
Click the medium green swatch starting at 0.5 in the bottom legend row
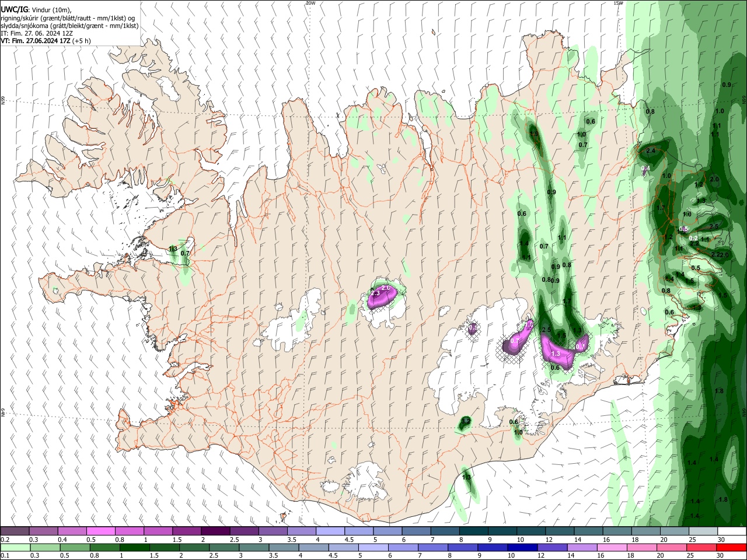pyautogui.click(x=75, y=547)
